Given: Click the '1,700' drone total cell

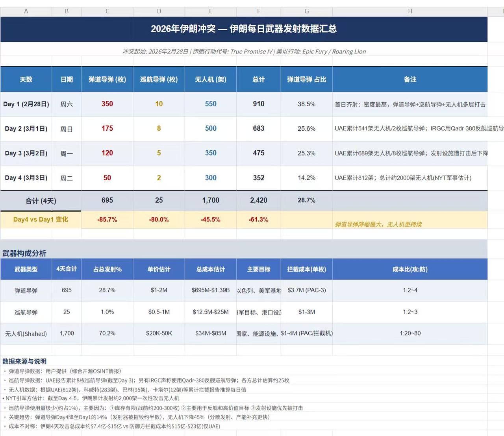Looking at the screenshot, I should (67, 333).
